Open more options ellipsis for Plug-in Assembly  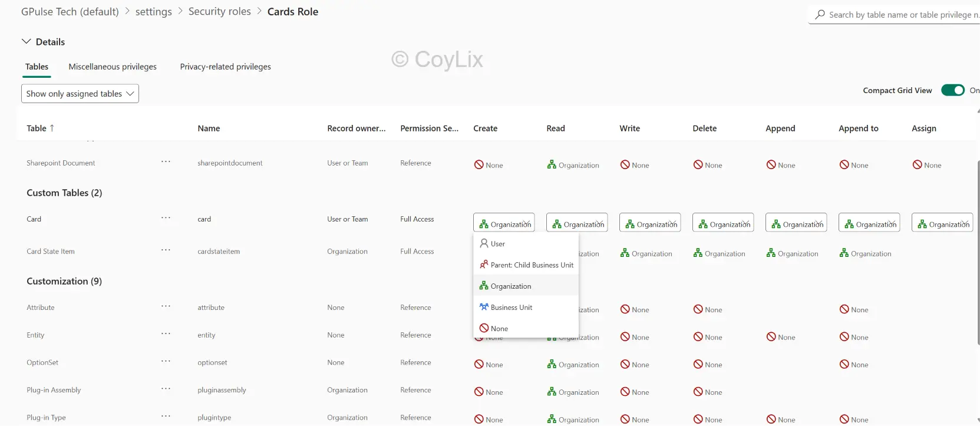point(166,388)
